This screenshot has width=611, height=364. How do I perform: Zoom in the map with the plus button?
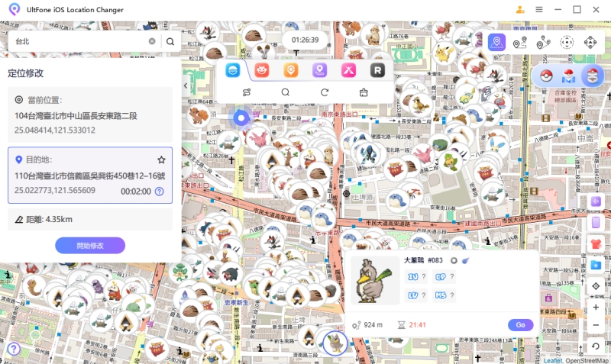pyautogui.click(x=596, y=307)
